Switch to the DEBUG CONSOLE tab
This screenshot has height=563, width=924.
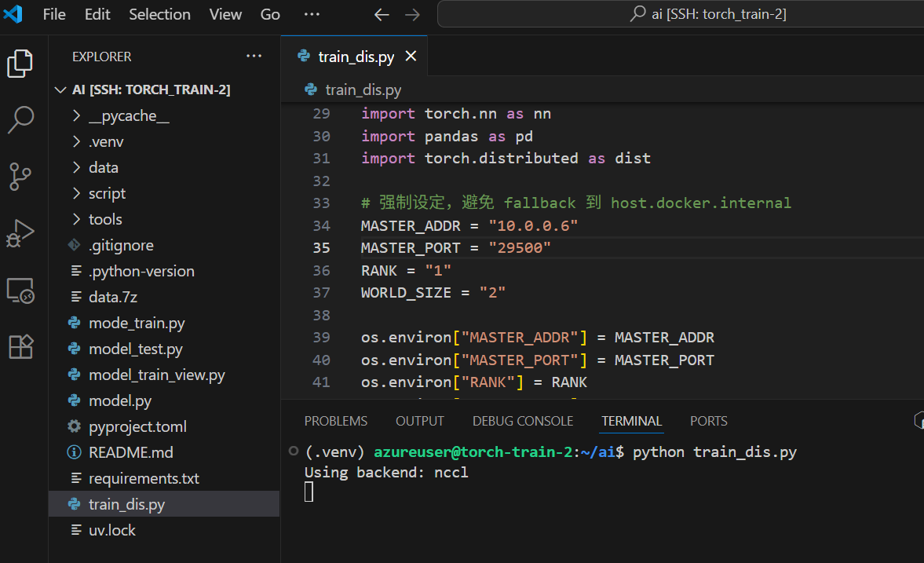pyautogui.click(x=522, y=422)
